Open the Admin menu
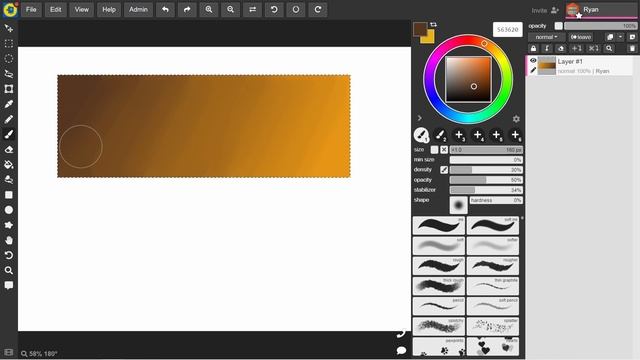 [x=138, y=9]
